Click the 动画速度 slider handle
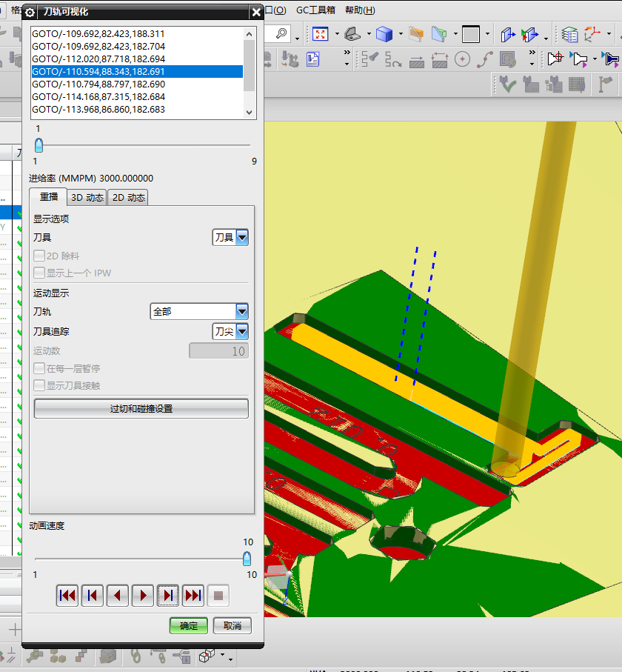This screenshot has width=622, height=672. click(247, 559)
